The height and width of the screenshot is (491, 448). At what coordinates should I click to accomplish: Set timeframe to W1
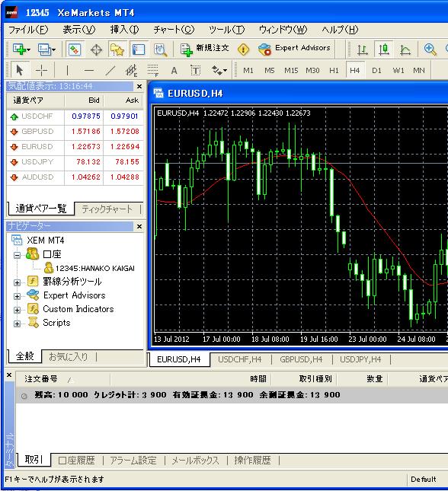click(398, 71)
